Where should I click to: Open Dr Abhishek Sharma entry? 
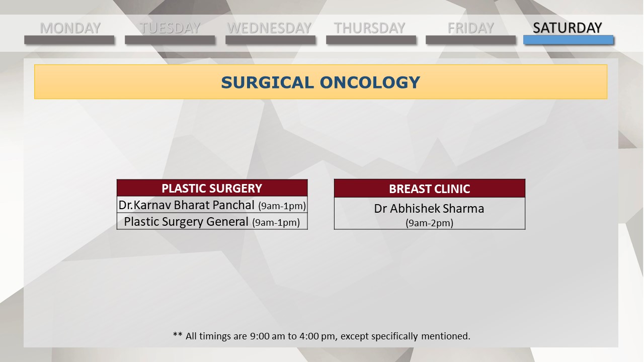point(429,208)
